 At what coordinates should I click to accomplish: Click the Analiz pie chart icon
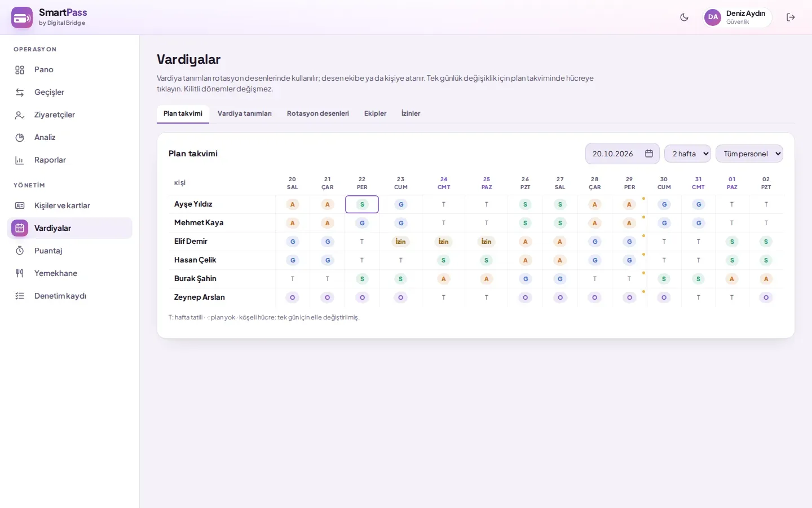[20, 138]
